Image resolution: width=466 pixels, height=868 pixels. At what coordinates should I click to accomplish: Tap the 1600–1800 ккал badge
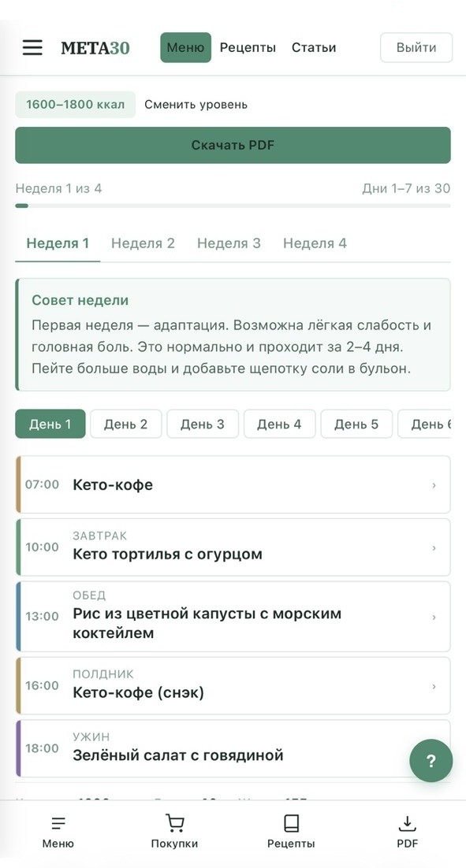pos(76,105)
